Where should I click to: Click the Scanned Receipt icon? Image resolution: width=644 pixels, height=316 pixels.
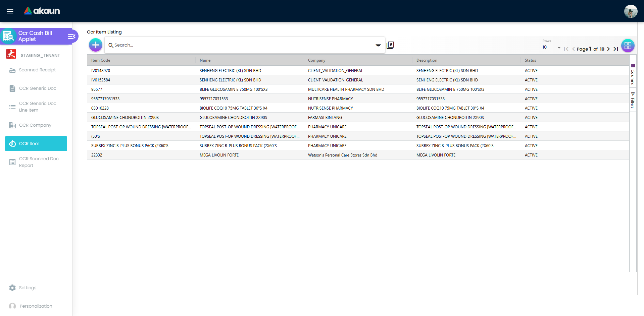[12, 70]
